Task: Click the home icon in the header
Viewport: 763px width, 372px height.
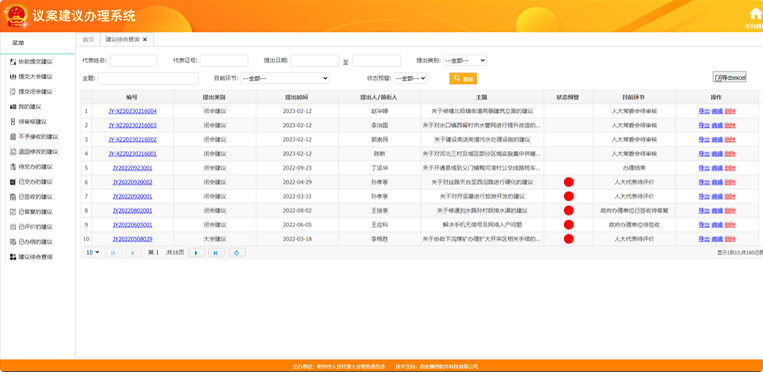Action: [x=755, y=13]
